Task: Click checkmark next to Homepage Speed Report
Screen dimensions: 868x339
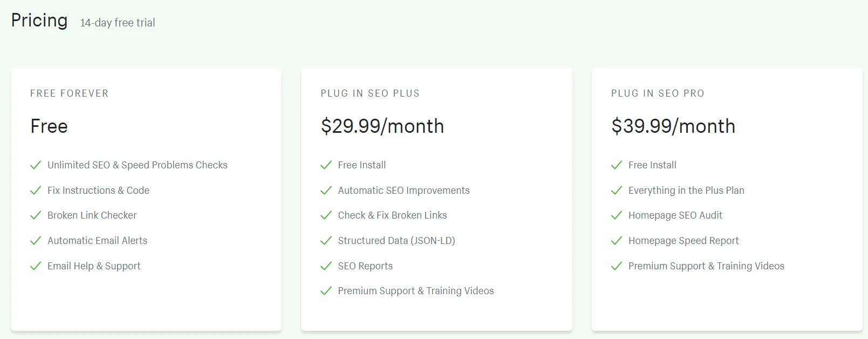Action: tap(617, 241)
